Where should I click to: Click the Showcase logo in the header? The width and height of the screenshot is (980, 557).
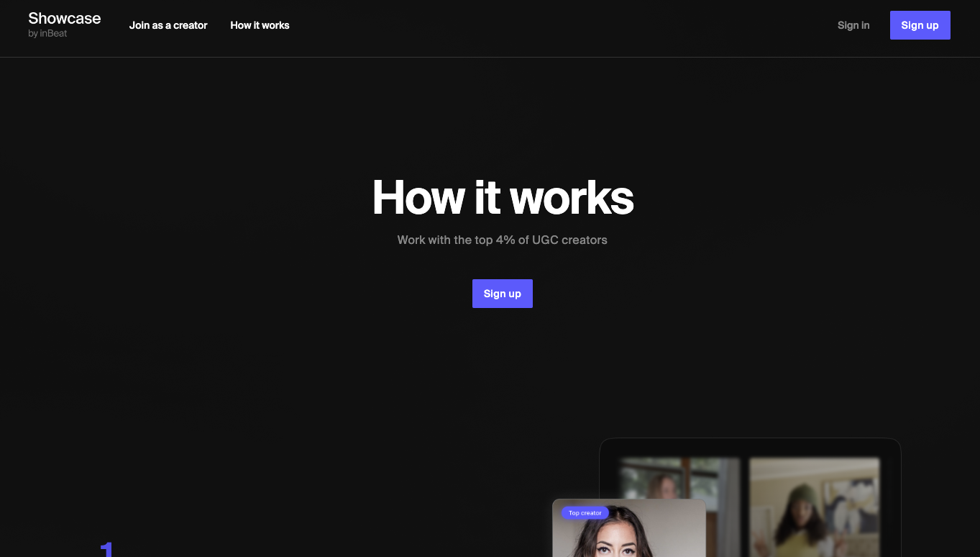tap(64, 19)
